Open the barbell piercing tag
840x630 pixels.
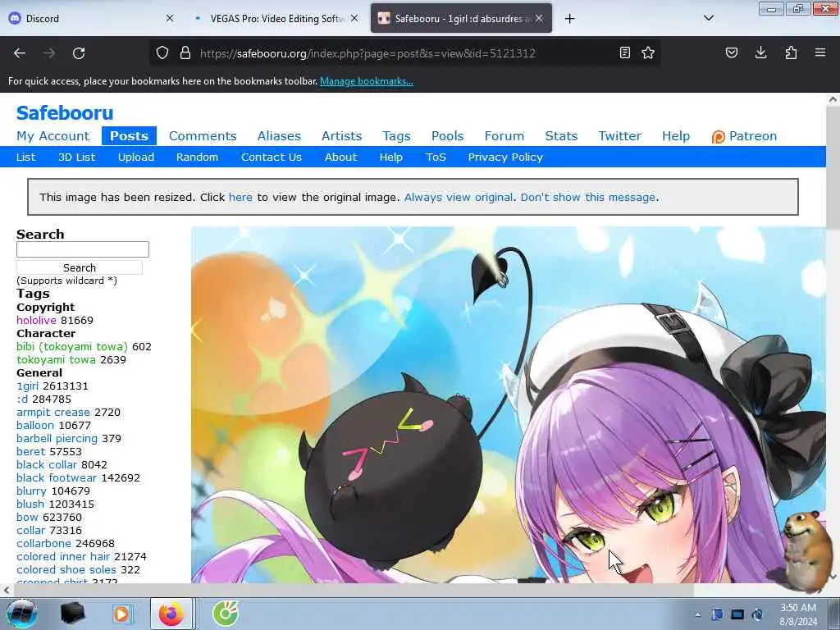57,439
